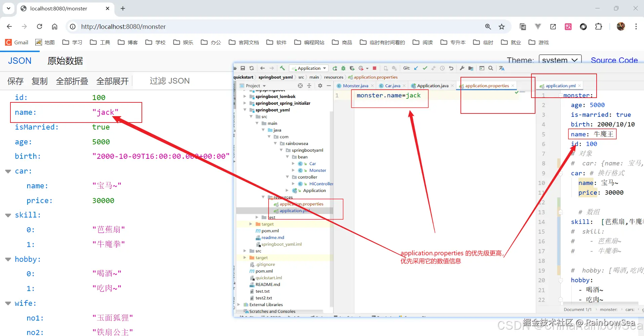Image resolution: width=644 pixels, height=336 pixels.
Task: Open the browser tab search chevron
Action: (x=8, y=8)
